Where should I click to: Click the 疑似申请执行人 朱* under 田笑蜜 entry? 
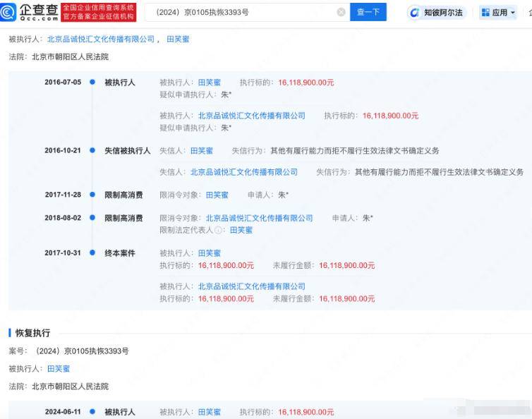[195, 95]
